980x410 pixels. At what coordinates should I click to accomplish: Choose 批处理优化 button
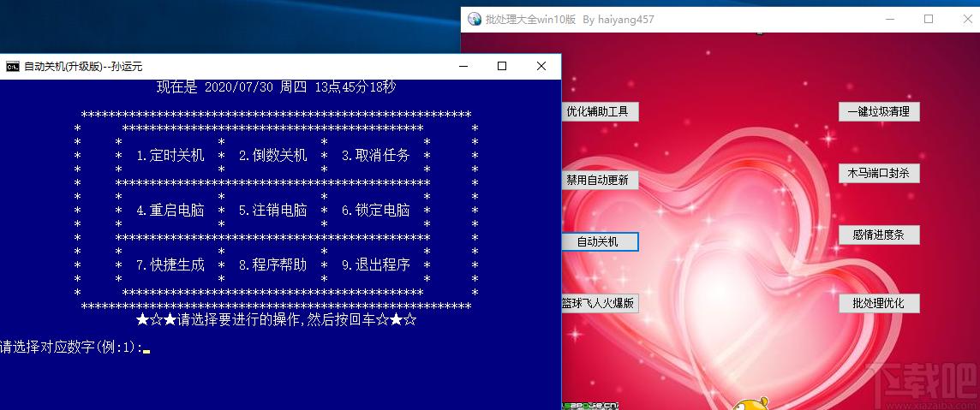tap(879, 303)
